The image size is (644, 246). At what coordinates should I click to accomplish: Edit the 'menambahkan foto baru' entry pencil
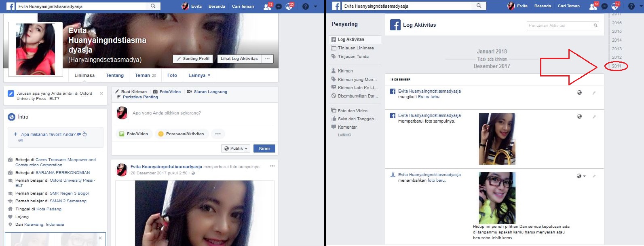pyautogui.click(x=594, y=176)
